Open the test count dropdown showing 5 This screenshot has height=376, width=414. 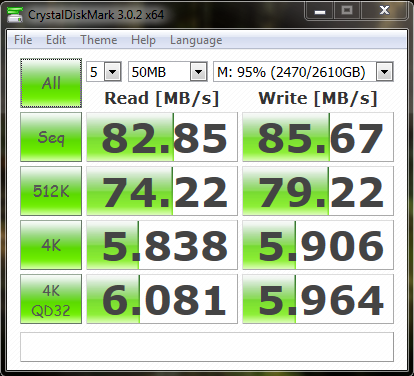point(104,72)
